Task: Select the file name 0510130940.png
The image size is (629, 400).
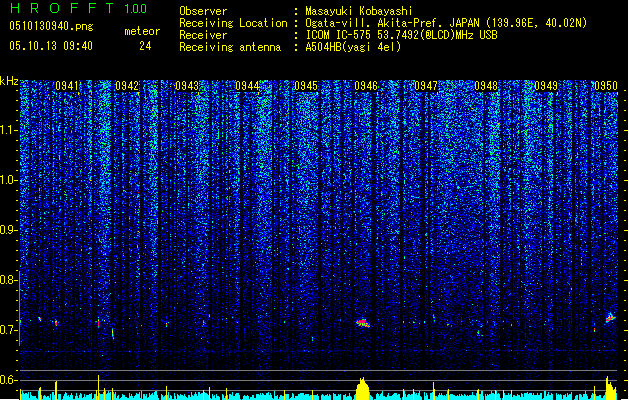Action: click(x=51, y=26)
